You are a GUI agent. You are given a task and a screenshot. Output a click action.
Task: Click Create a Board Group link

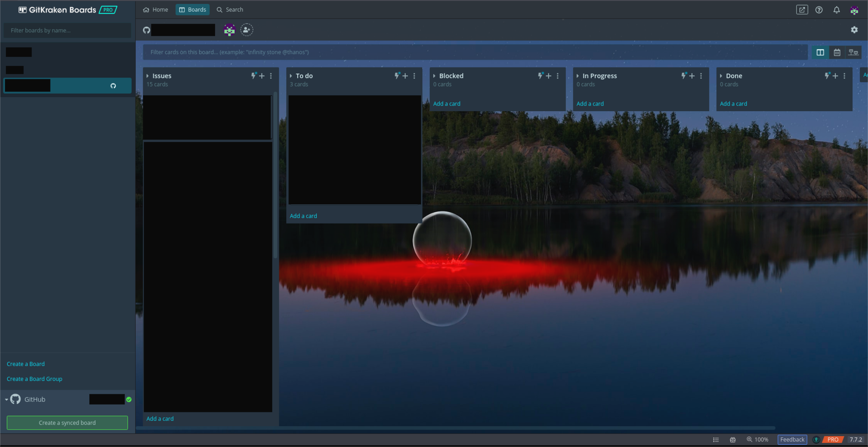[35, 379]
